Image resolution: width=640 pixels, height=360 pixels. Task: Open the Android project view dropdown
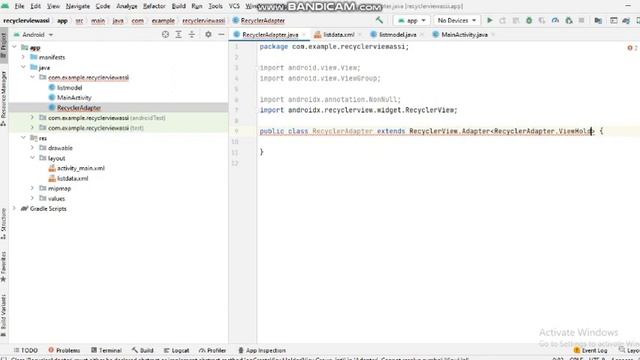coord(33,35)
